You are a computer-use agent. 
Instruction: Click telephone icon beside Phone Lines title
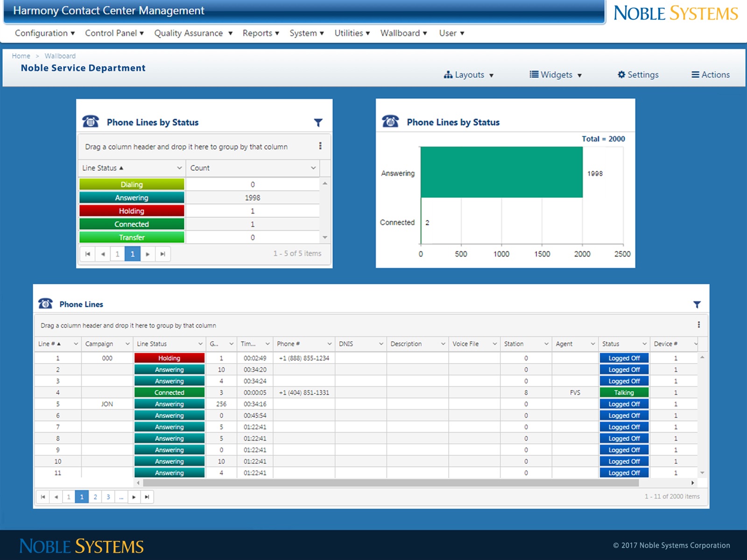click(45, 303)
